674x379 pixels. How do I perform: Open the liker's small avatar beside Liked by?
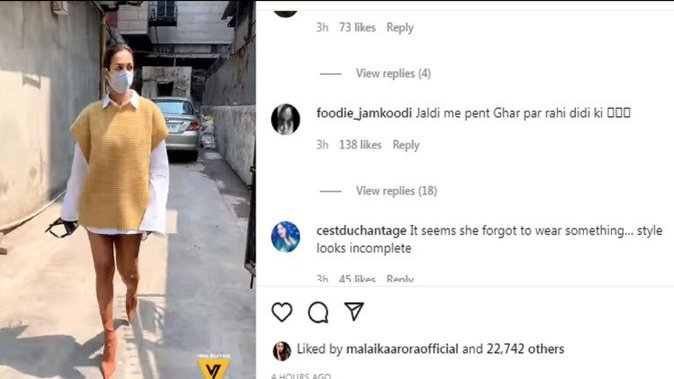pyautogui.click(x=282, y=351)
